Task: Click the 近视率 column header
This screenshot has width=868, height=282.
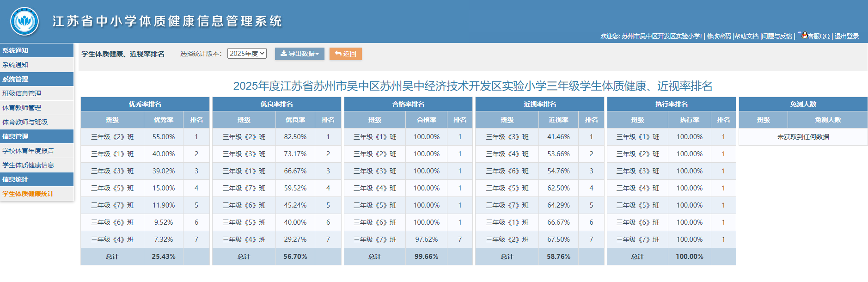Action: pyautogui.click(x=558, y=120)
